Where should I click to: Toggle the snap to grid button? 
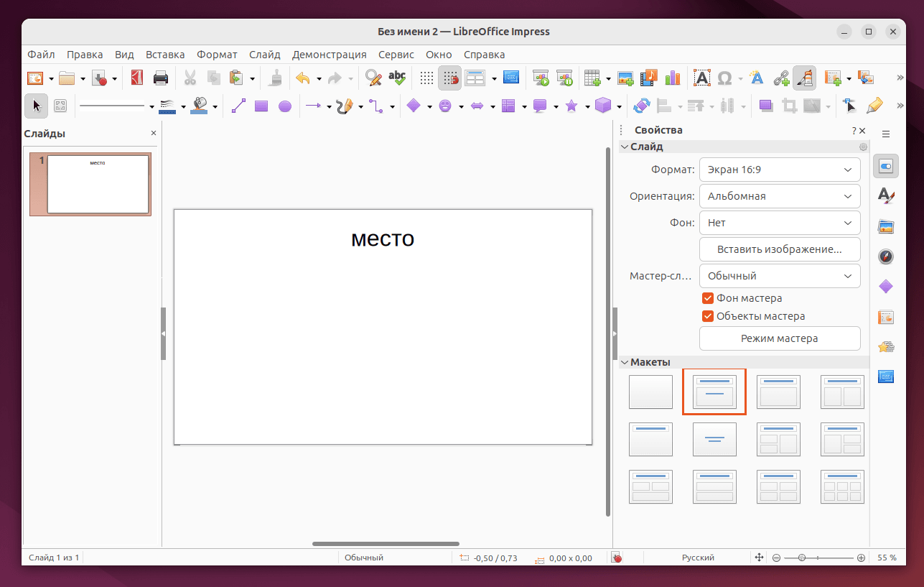tap(450, 78)
